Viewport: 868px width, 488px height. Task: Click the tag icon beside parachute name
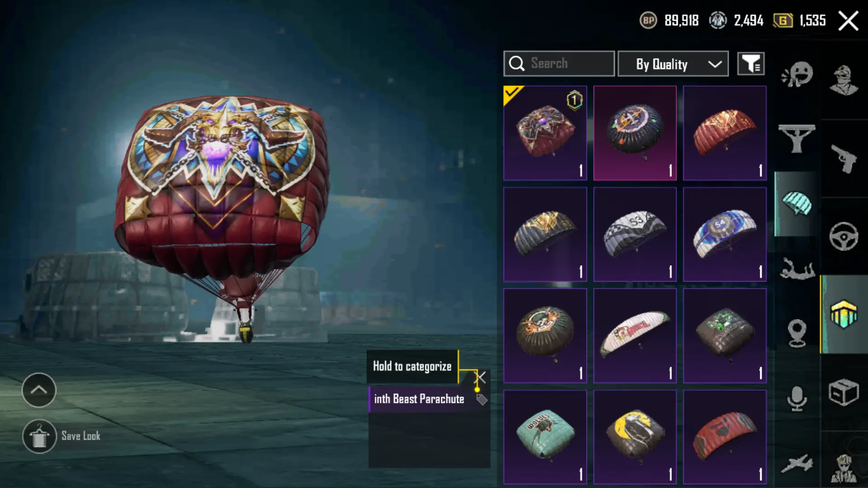click(482, 399)
